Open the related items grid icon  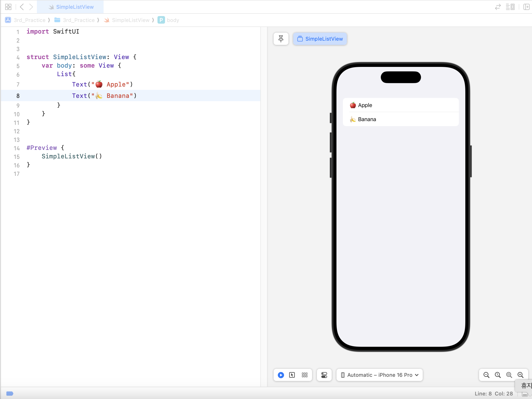(8, 7)
